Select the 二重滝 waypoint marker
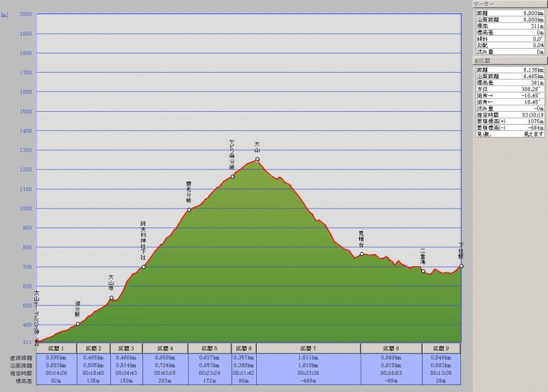548x392 pixels. [x=423, y=271]
